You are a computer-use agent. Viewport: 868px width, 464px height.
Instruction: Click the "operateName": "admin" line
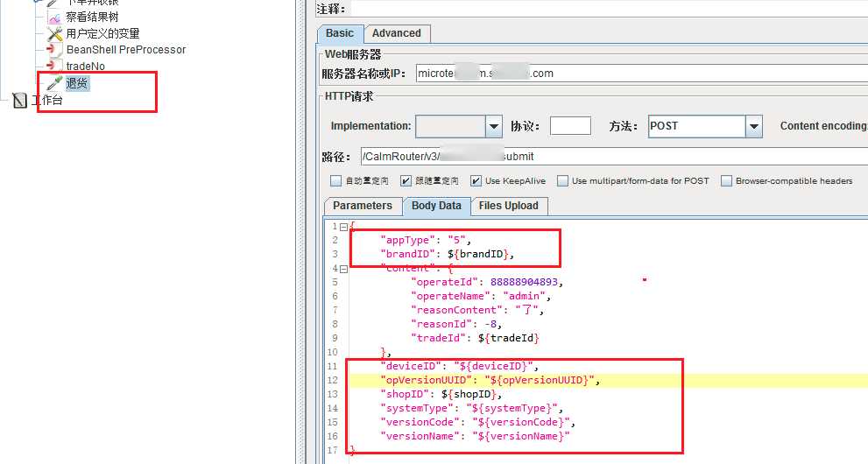[481, 296]
